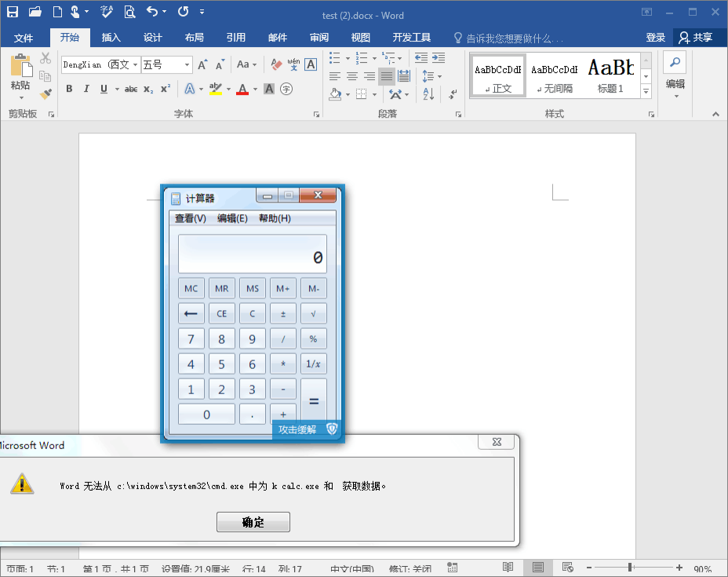728x577 pixels.
Task: Open the 查看(V) menu in calculator
Action: point(190,218)
